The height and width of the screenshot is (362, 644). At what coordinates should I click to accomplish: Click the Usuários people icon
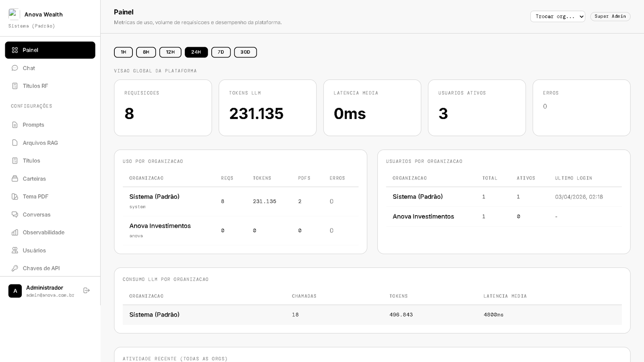click(15, 250)
